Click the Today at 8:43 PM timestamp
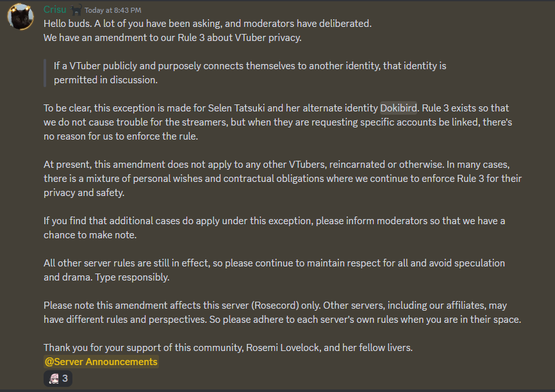The image size is (555, 392). coord(113,10)
